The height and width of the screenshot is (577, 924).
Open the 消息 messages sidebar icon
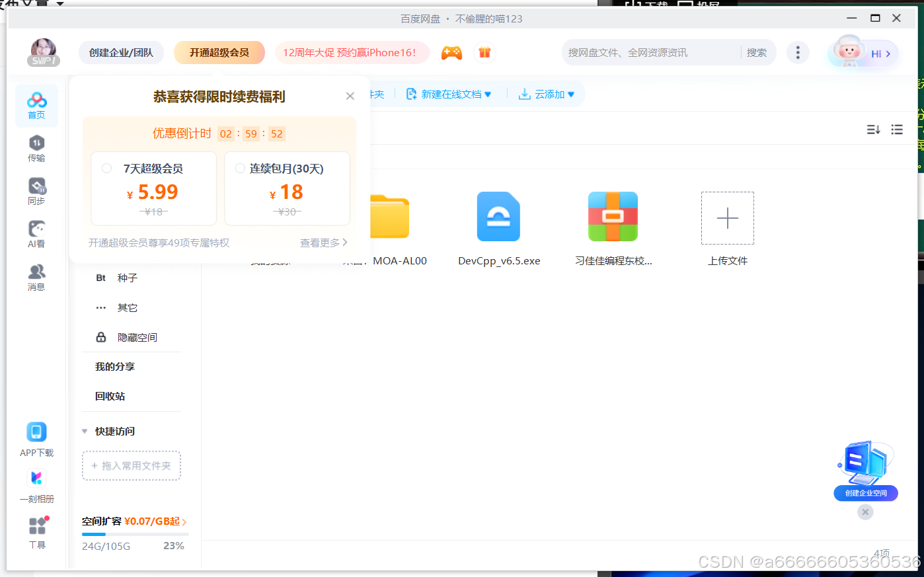pos(36,278)
